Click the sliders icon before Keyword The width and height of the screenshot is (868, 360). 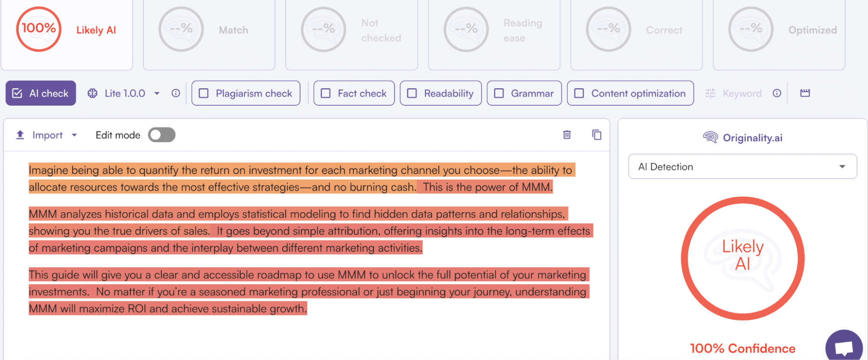pyautogui.click(x=710, y=93)
